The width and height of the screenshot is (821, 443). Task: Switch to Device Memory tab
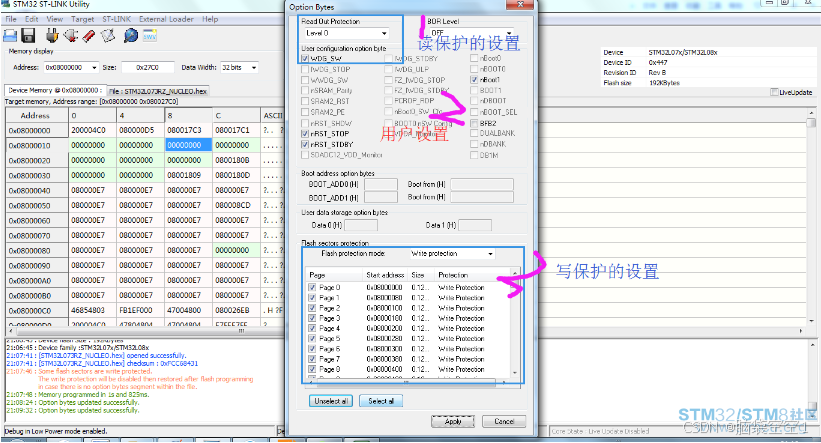54,91
